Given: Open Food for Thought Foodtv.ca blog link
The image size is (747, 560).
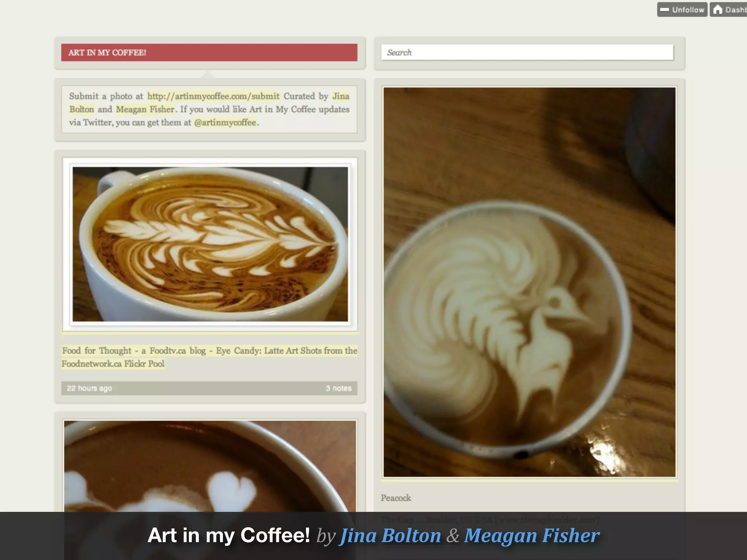Looking at the screenshot, I should 209,357.
